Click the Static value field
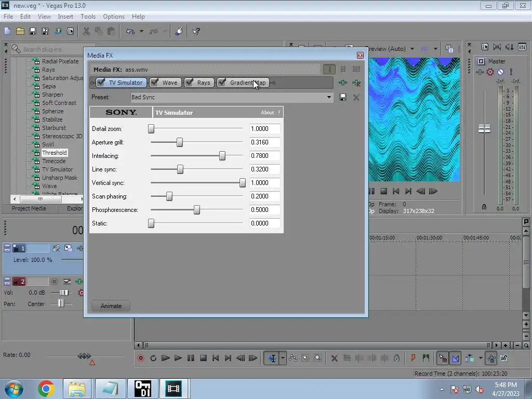532x399 pixels. click(x=265, y=223)
